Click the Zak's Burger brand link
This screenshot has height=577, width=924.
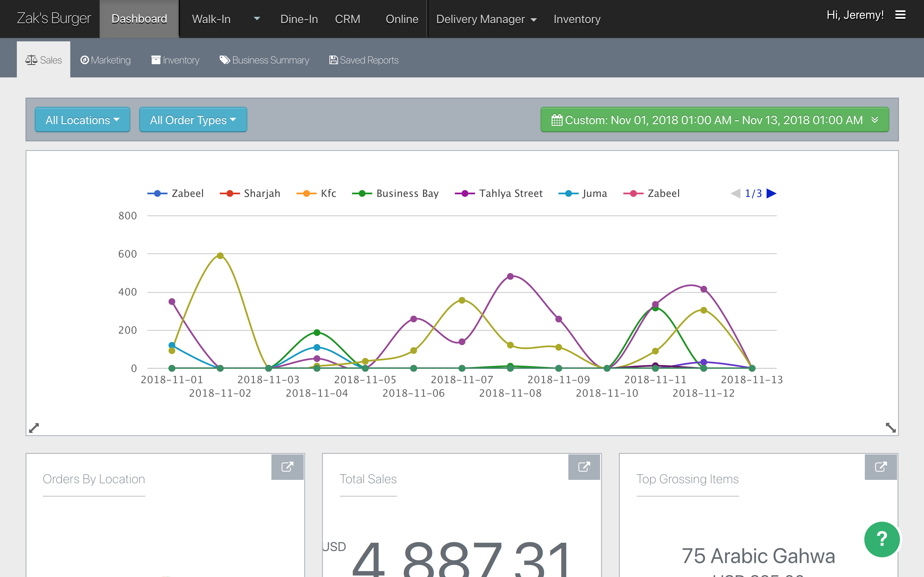pyautogui.click(x=54, y=18)
